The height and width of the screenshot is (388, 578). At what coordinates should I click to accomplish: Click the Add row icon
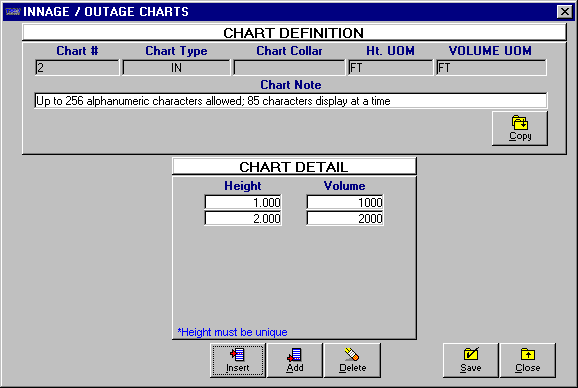coord(295,355)
